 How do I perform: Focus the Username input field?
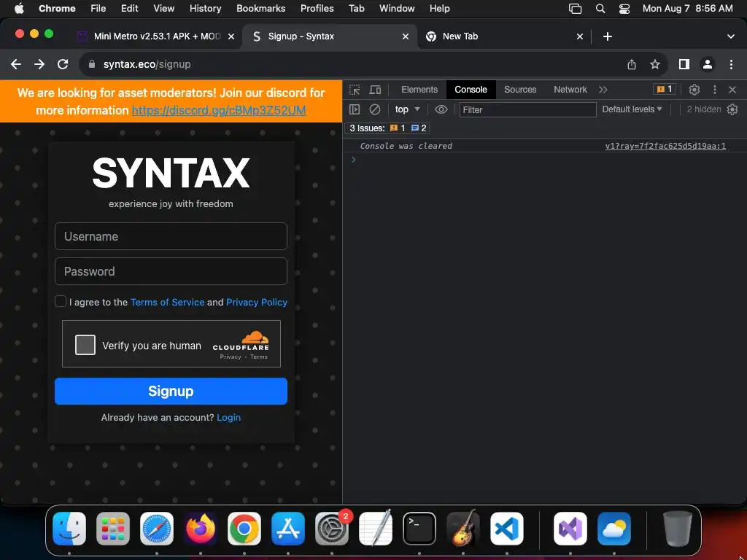(171, 236)
